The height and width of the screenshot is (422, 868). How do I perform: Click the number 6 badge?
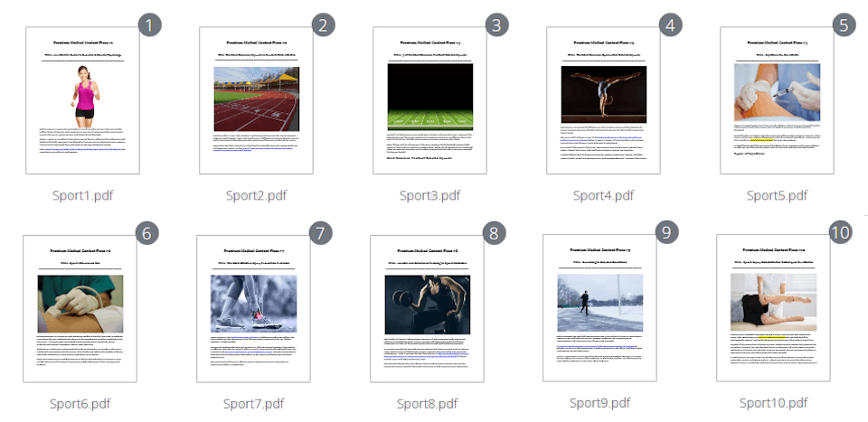[x=147, y=232]
